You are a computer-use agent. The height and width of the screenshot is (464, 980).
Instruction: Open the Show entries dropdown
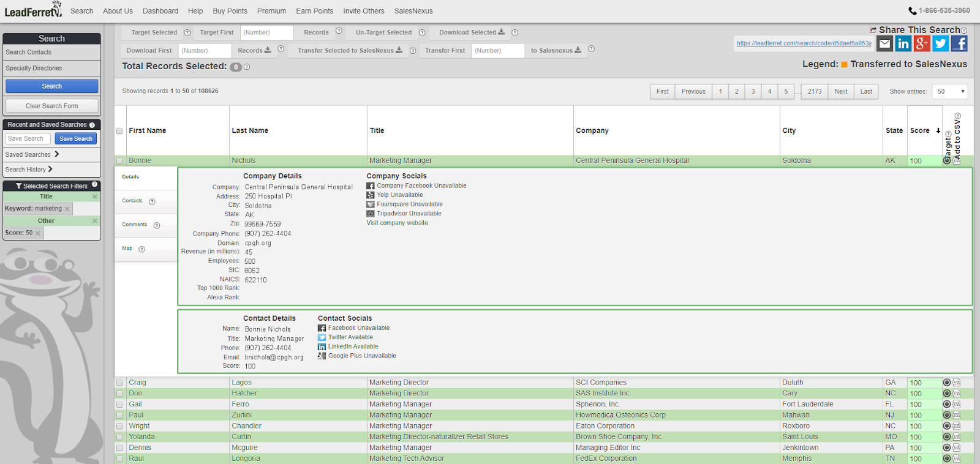pos(950,91)
